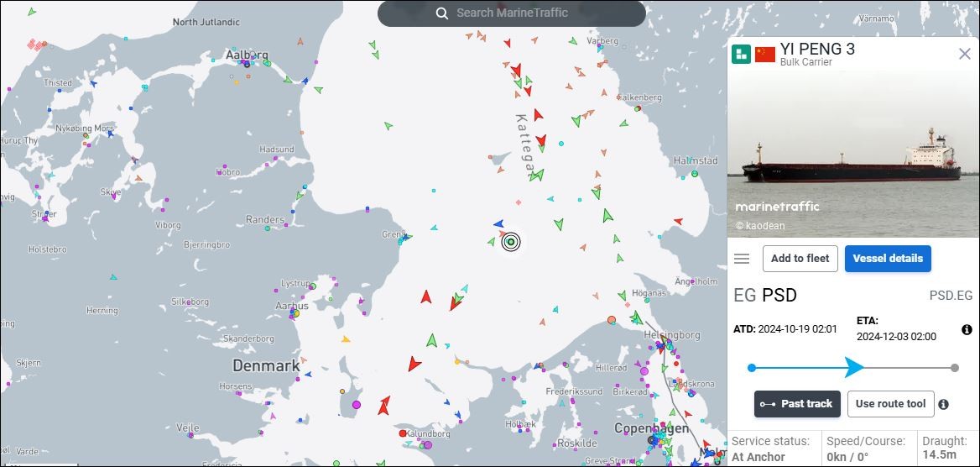Click the North Jutlandic region label
980x467 pixels.
[206, 22]
